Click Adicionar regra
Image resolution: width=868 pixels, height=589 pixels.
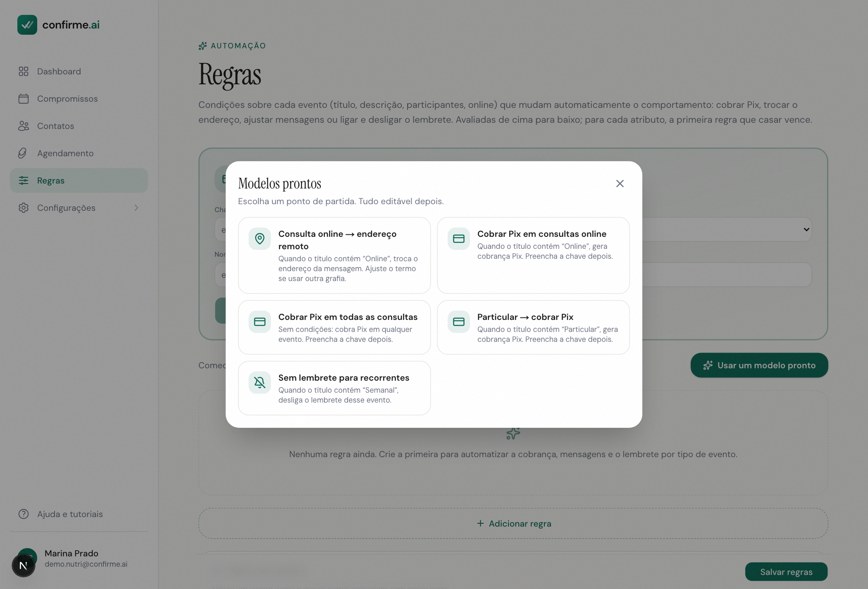tap(513, 524)
